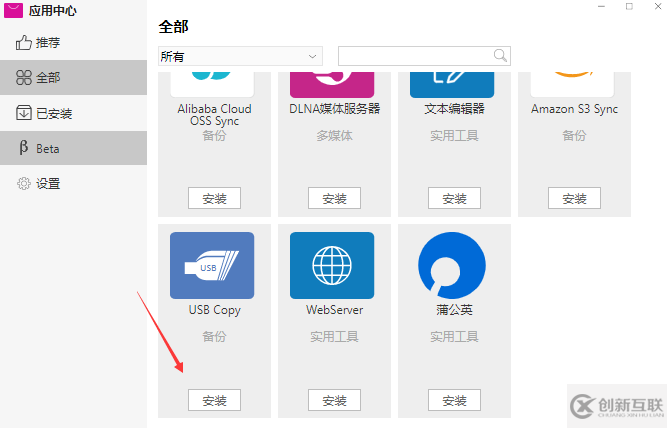Open the Alibaba Cloud OSS Sync icon
Viewport: 667px width, 428px height.
click(x=212, y=85)
